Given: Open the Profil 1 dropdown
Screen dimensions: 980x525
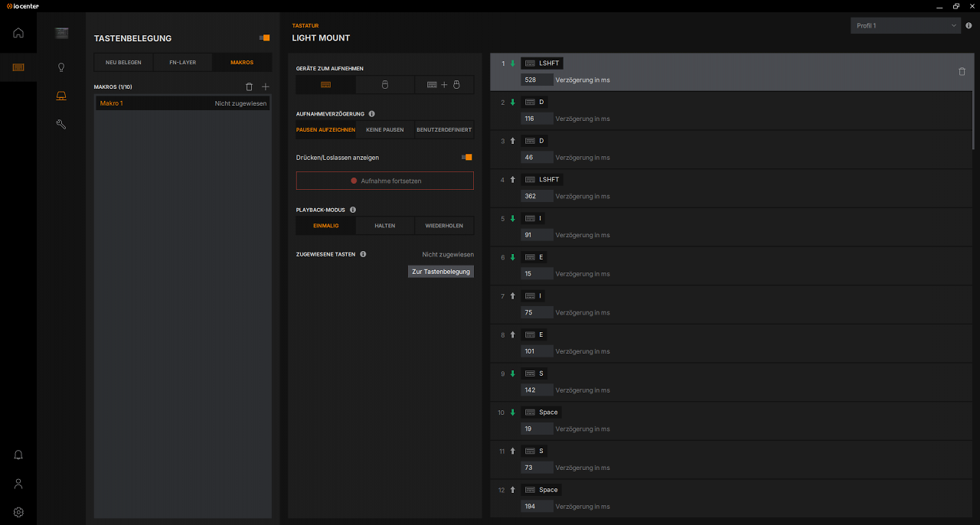Looking at the screenshot, I should pyautogui.click(x=906, y=26).
